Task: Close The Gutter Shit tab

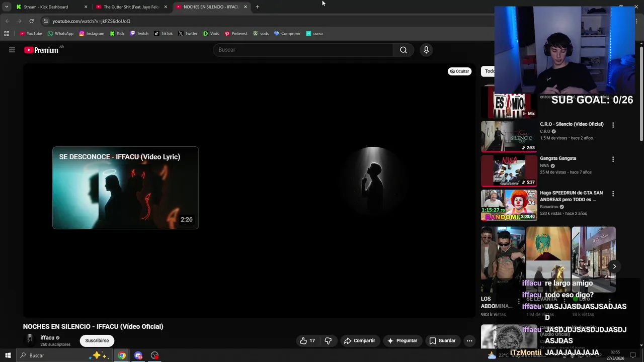Action: click(166, 7)
